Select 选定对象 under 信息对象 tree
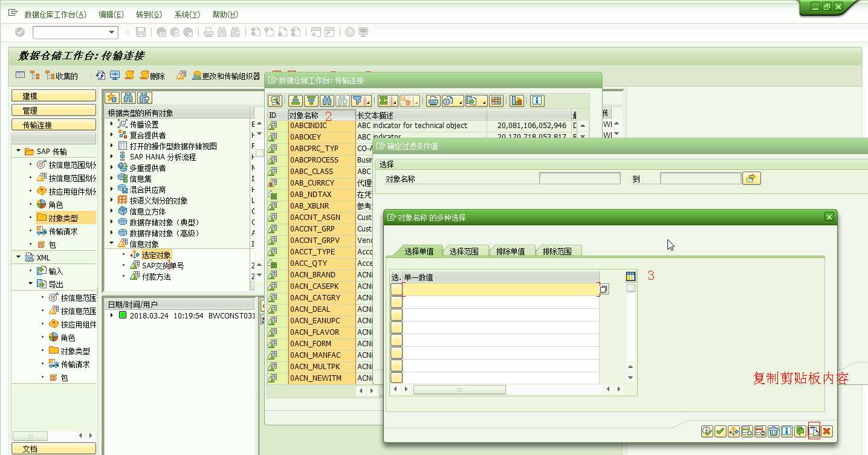The image size is (868, 455). [156, 255]
